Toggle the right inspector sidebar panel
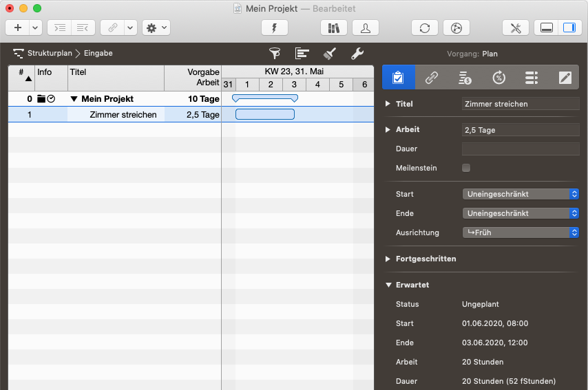 tap(569, 28)
